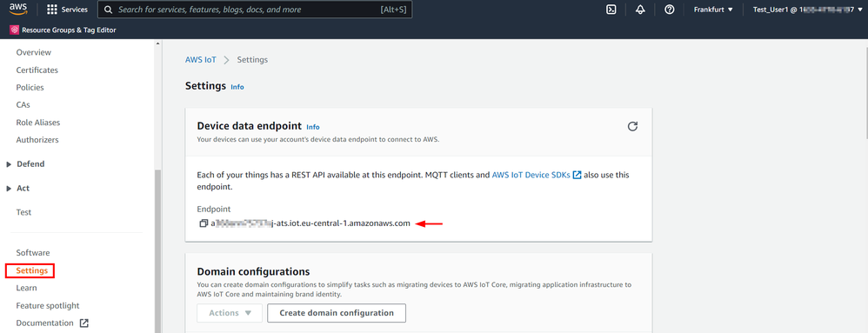Copy the endpoint address

click(204, 223)
